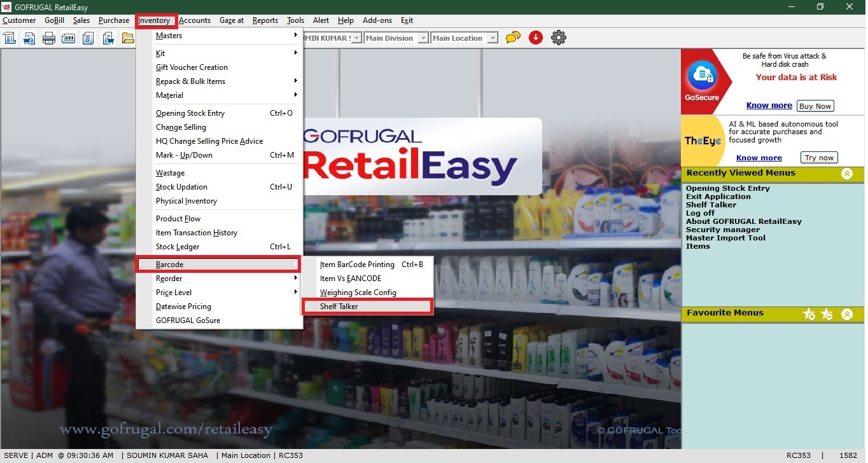Select Shelf Talker in the Barcode submenu
This screenshot has height=463, width=868.
[x=368, y=307]
